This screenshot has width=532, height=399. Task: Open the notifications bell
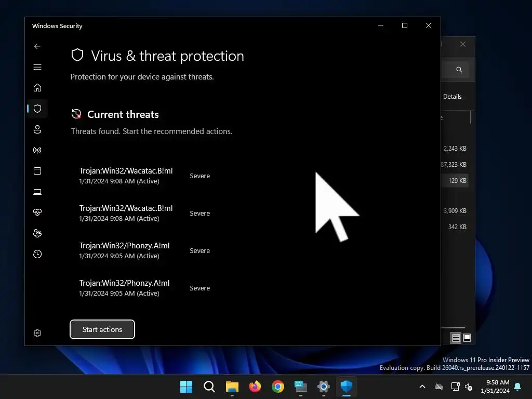click(x=518, y=387)
